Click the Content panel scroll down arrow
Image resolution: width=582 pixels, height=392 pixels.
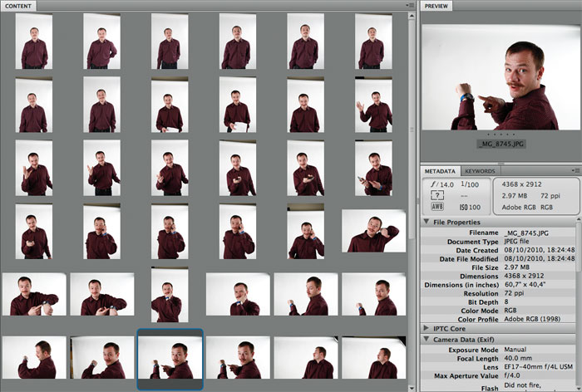pos(410,386)
